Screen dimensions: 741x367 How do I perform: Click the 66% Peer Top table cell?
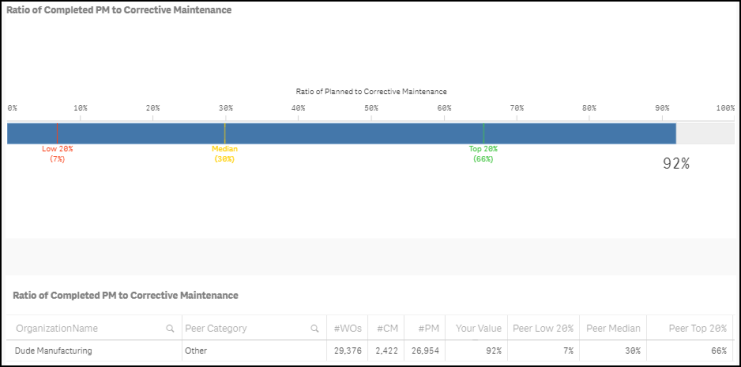719,351
